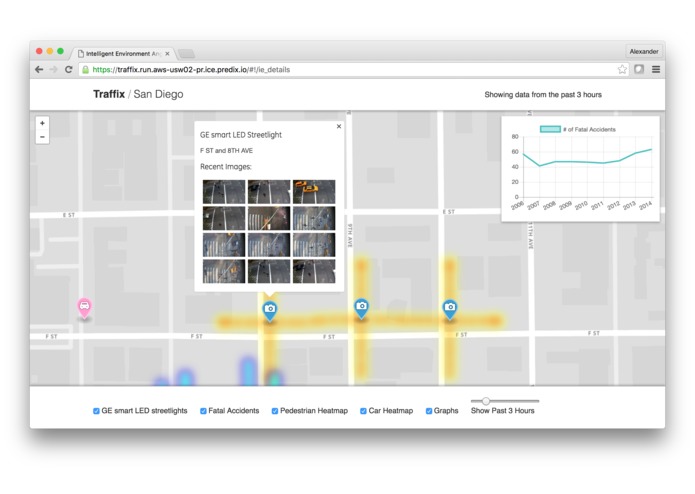The height and width of the screenshot is (494, 695).
Task: Click the 'Show Past 3 Hours' label
Action: (x=503, y=411)
